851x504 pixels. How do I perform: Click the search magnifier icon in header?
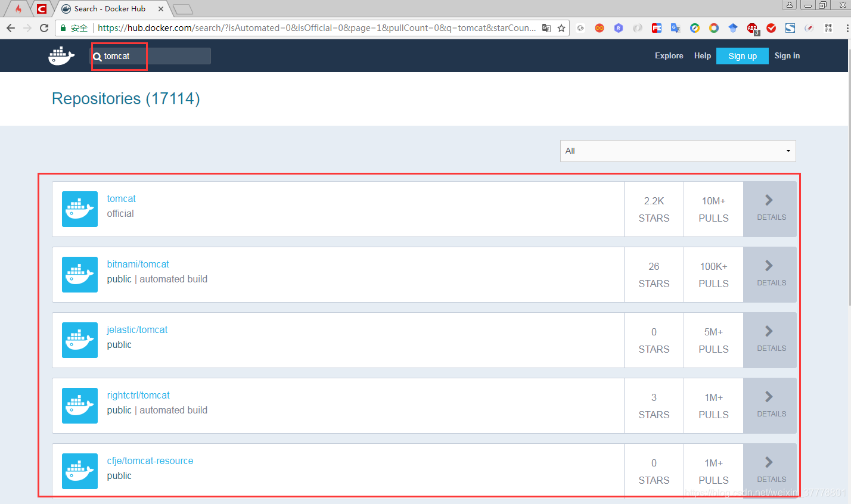click(x=97, y=57)
